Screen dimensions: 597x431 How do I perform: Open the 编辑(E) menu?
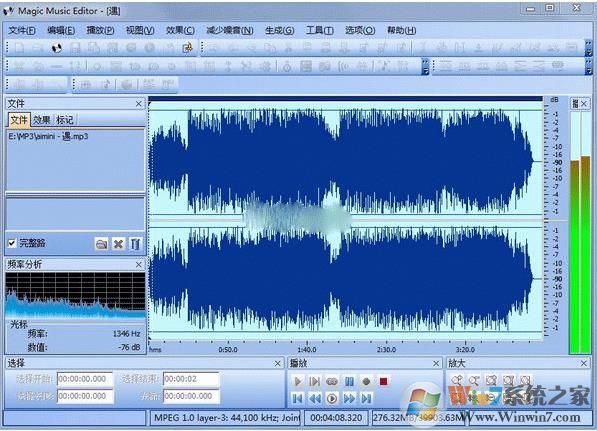pos(61,30)
